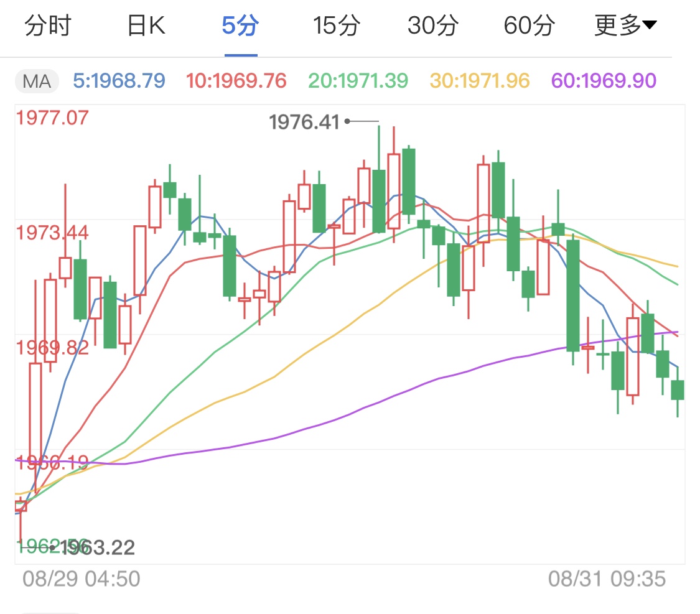
Task: Switch to the 分时 tab
Action: click(x=48, y=26)
